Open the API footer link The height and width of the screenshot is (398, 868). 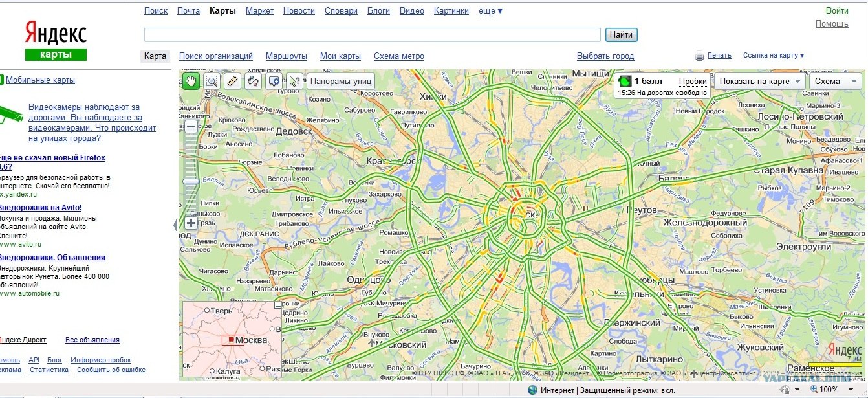coord(34,360)
